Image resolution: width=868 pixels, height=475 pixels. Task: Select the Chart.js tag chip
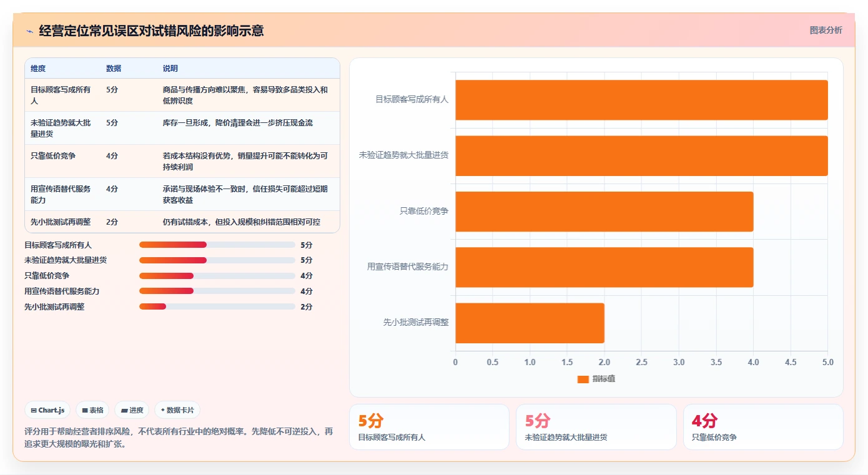(48, 410)
